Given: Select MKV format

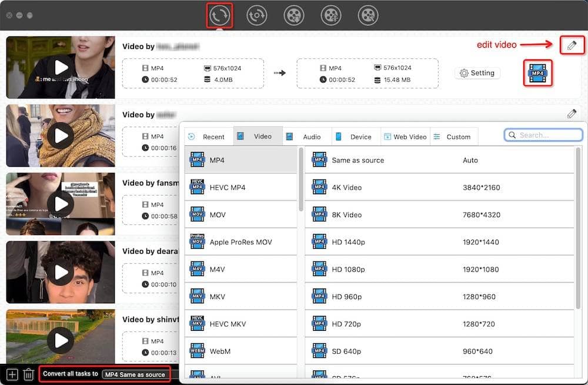Looking at the screenshot, I should [x=240, y=296].
